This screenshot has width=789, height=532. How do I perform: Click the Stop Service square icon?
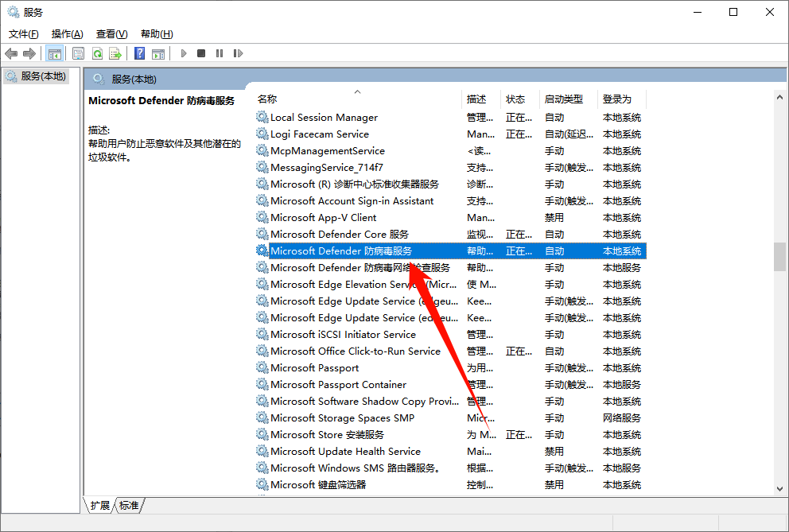click(201, 53)
